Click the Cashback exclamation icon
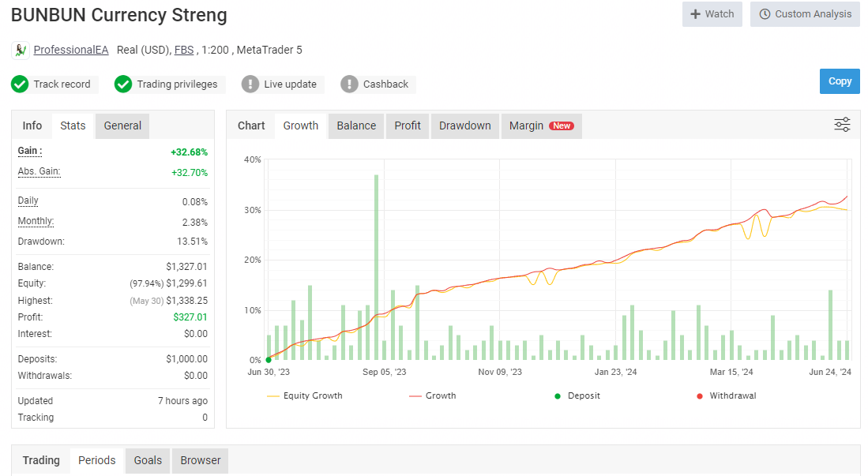 (349, 84)
